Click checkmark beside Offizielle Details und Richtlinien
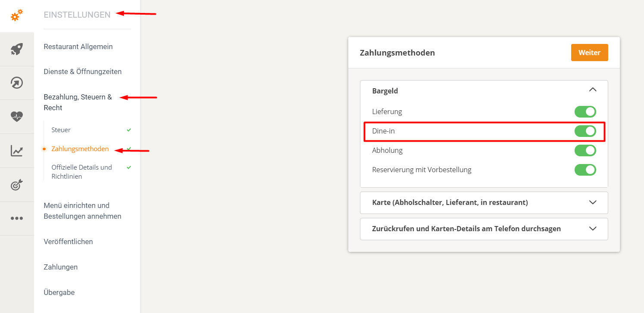644x313 pixels. pyautogui.click(x=129, y=167)
